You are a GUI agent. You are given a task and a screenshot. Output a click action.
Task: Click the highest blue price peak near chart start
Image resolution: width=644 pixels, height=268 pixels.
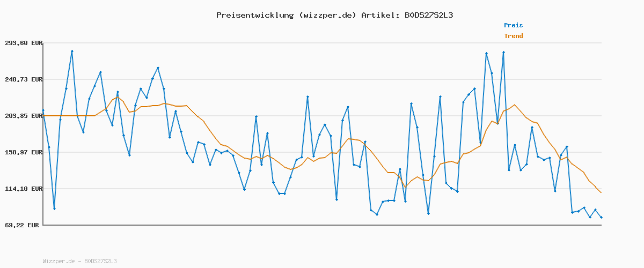click(x=72, y=51)
